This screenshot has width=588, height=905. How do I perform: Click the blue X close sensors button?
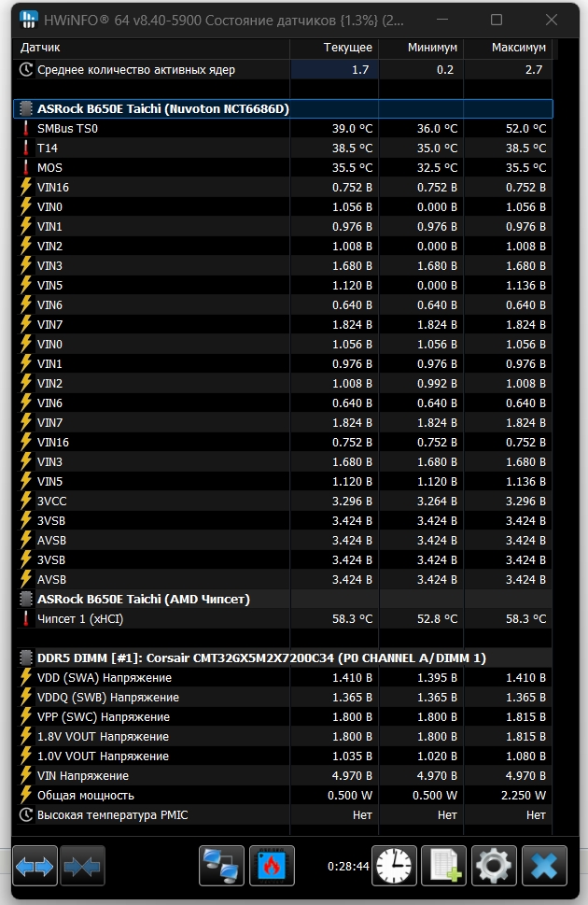pyautogui.click(x=544, y=865)
